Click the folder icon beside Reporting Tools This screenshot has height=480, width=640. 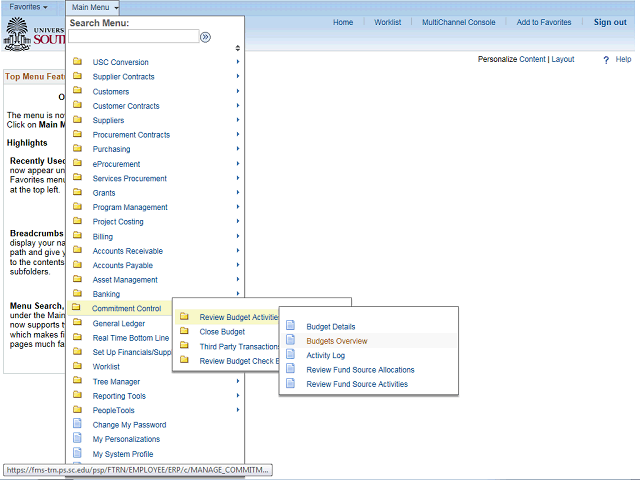77,395
